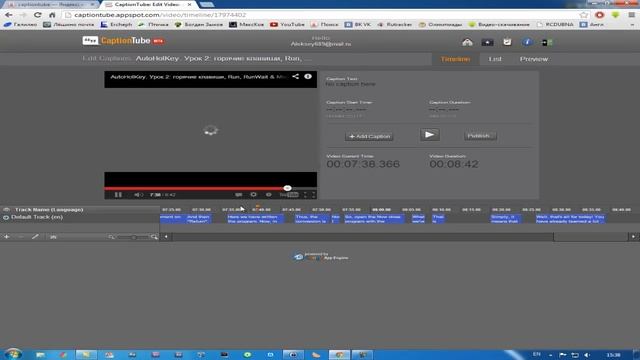Click the 00:08:42 video duration value

(453, 164)
